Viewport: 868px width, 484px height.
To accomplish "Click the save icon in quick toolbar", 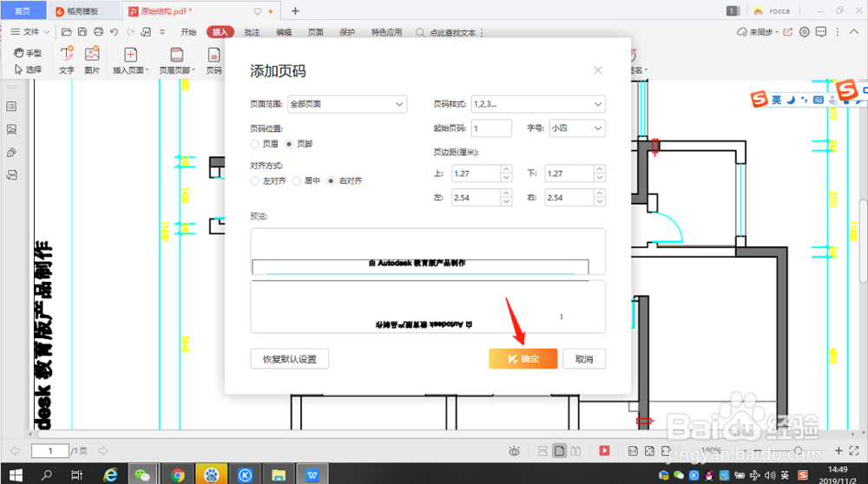I will click(x=82, y=32).
